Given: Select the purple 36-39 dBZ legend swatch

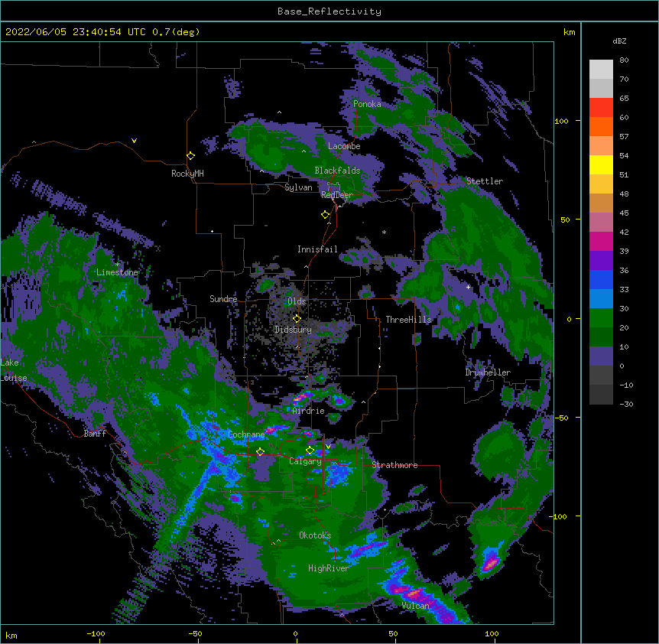Looking at the screenshot, I should [x=601, y=261].
